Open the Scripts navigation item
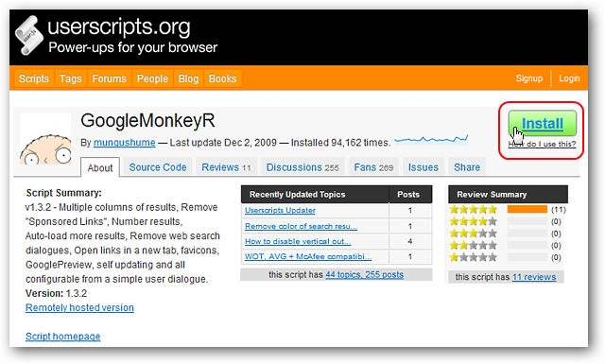Screen dimensions: 605x364 (34, 78)
